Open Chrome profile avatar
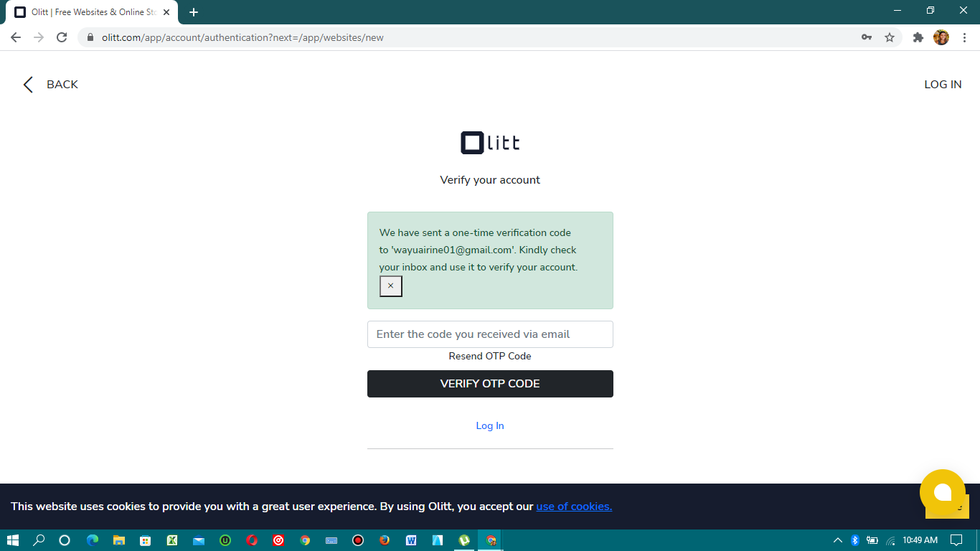980x551 pixels. point(941,37)
